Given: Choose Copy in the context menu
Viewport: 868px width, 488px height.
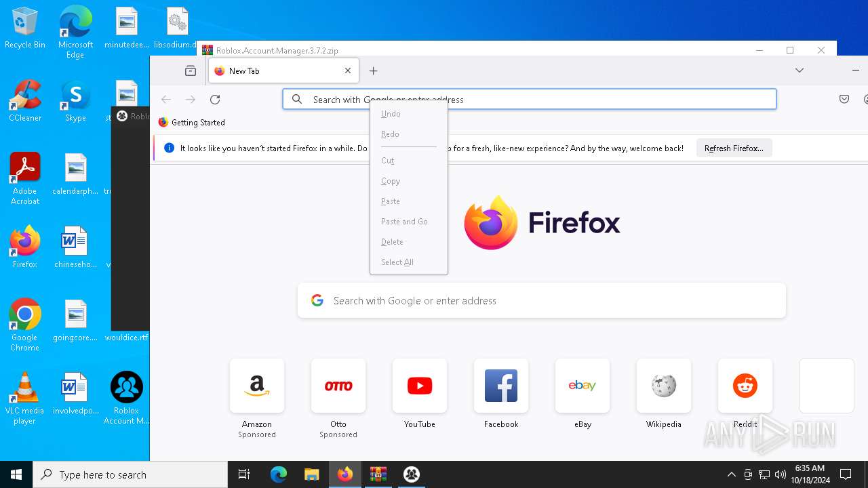Looking at the screenshot, I should [408, 181].
